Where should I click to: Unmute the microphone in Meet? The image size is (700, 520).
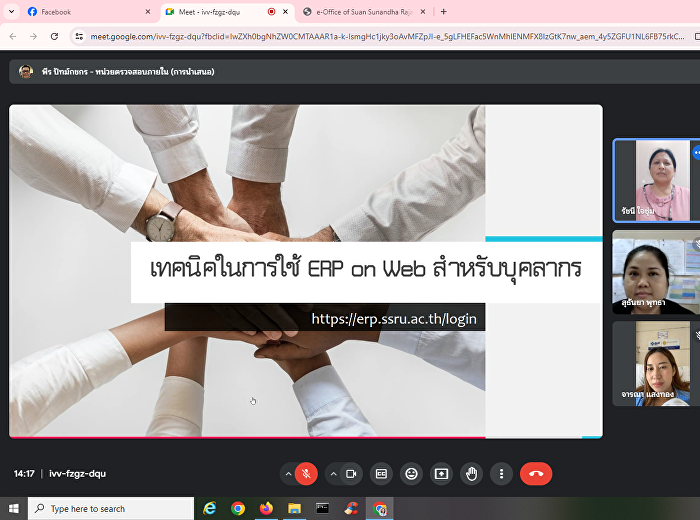pyautogui.click(x=306, y=474)
